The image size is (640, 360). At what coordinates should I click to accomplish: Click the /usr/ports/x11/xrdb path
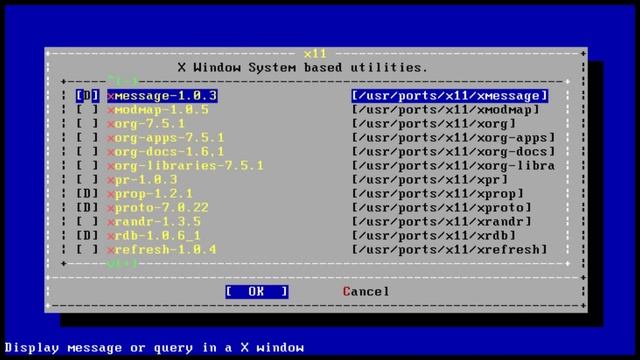click(434, 236)
